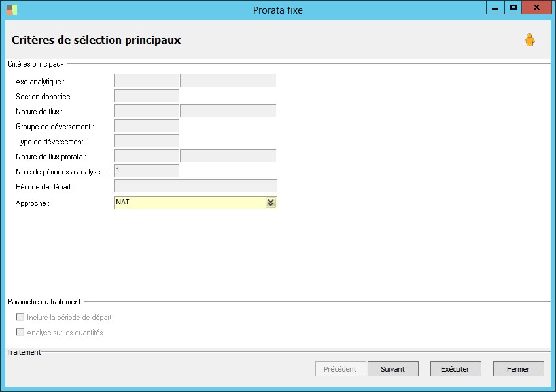Click the Axe analytique code field
The height and width of the screenshot is (392, 556).
tap(147, 81)
